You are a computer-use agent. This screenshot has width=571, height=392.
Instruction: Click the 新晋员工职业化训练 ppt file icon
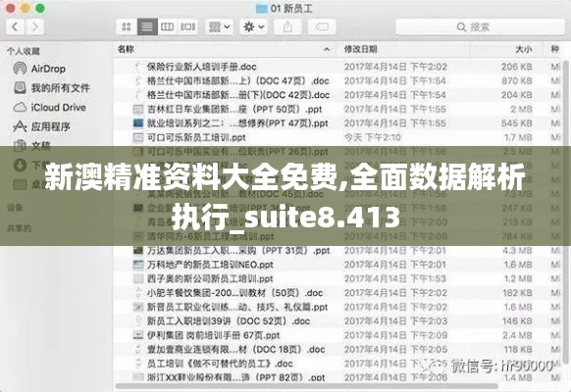(138, 308)
